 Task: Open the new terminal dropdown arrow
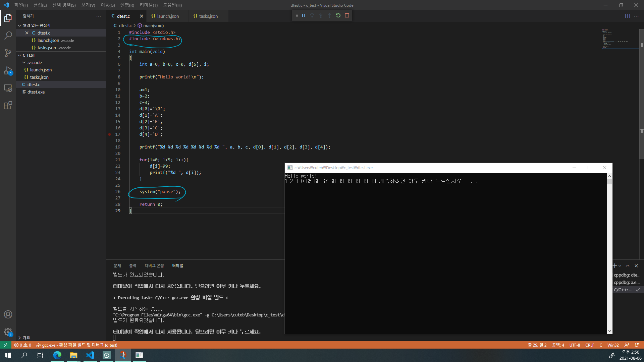(x=620, y=266)
